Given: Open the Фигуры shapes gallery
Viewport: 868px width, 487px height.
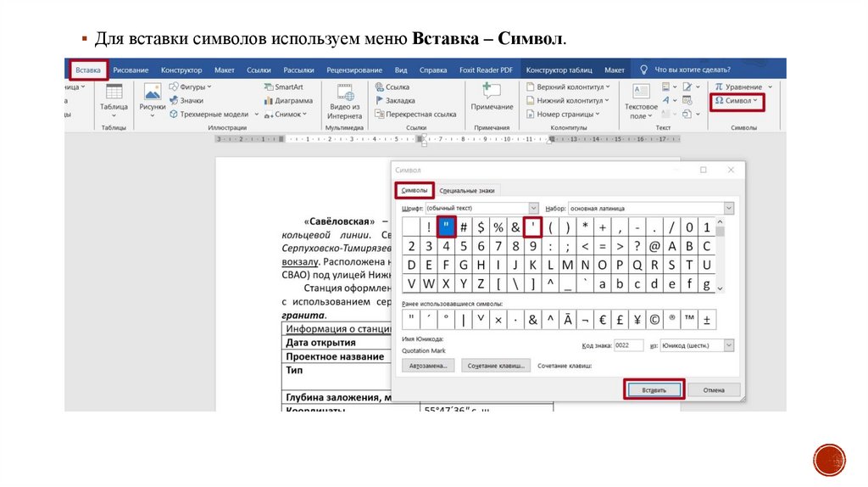Looking at the screenshot, I should (x=190, y=87).
